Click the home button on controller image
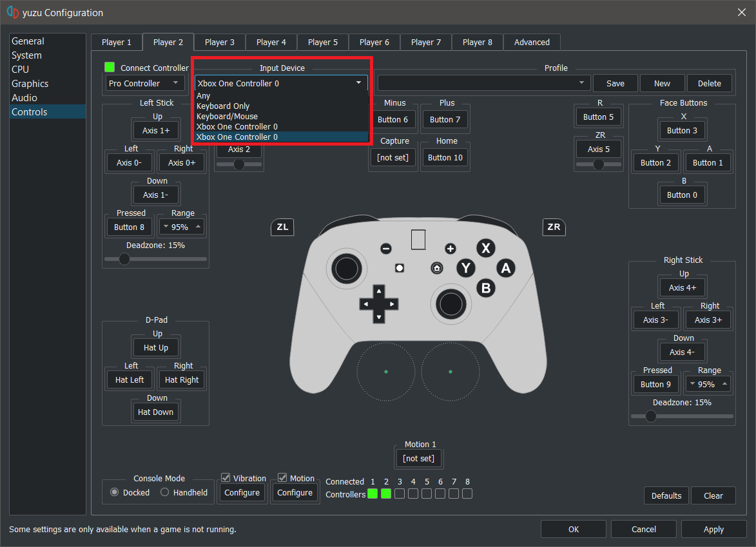This screenshot has height=547, width=756. [437, 268]
